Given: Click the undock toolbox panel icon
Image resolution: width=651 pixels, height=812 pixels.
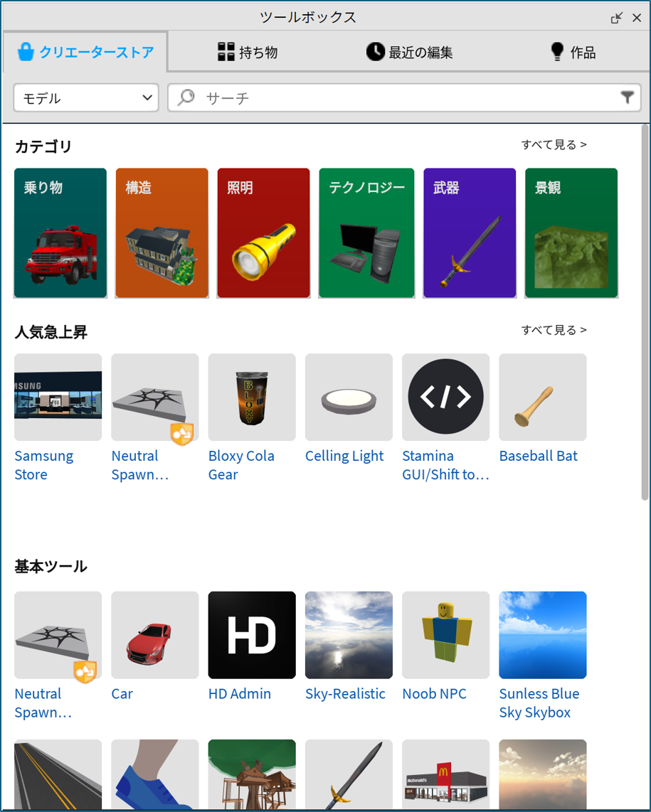Looking at the screenshot, I should point(617,18).
